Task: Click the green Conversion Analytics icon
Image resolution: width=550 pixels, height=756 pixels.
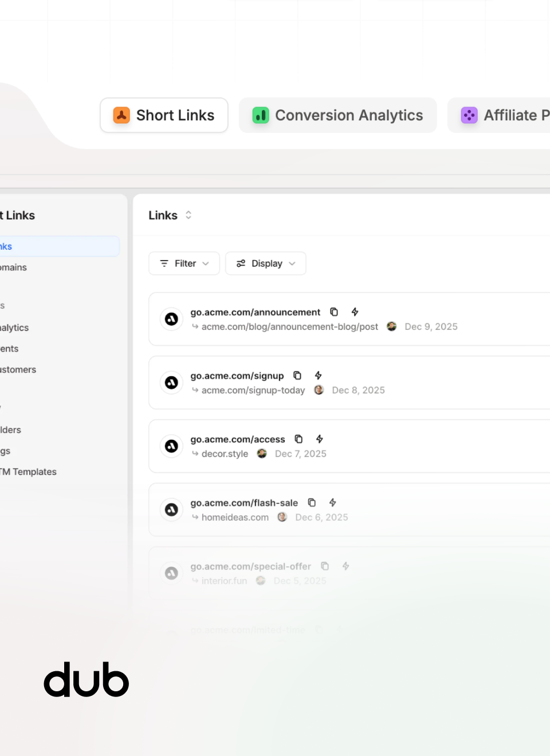Action: [261, 115]
